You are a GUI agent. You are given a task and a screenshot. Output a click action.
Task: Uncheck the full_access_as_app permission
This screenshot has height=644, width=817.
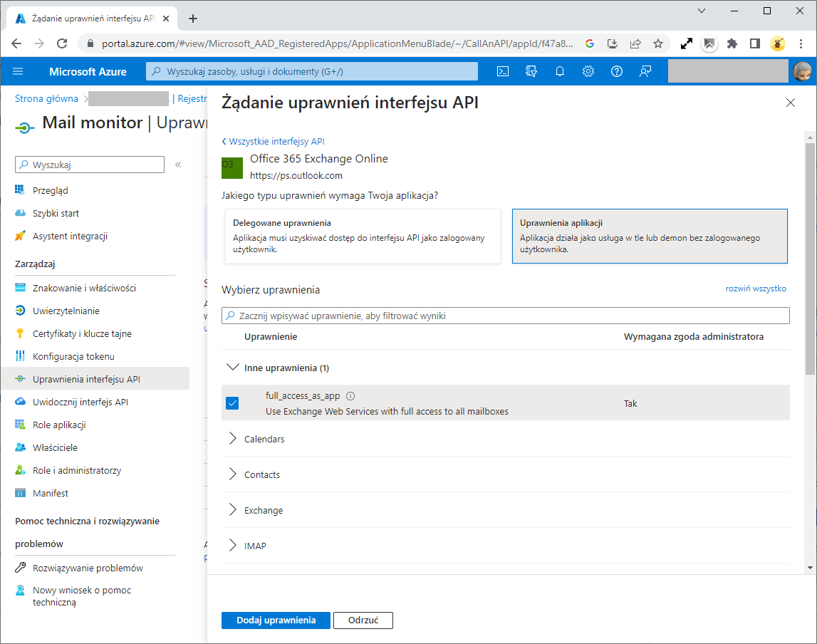[232, 403]
